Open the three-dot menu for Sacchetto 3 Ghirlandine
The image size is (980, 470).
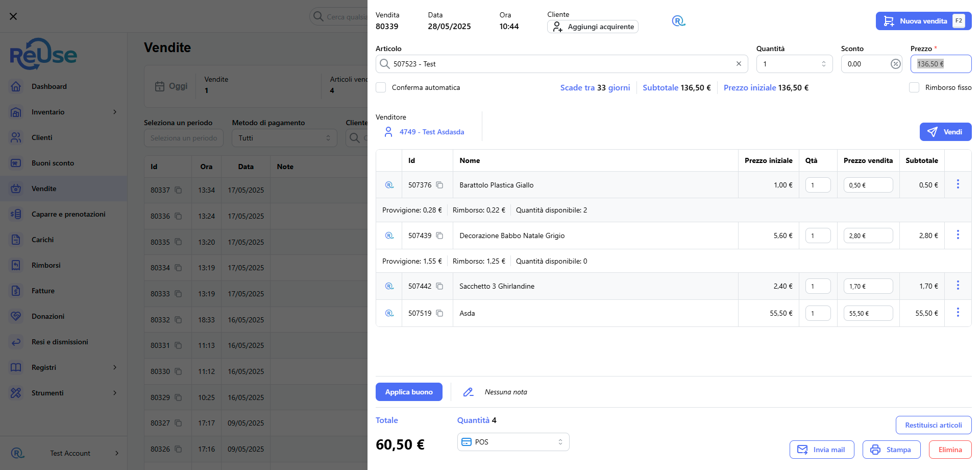tap(958, 285)
